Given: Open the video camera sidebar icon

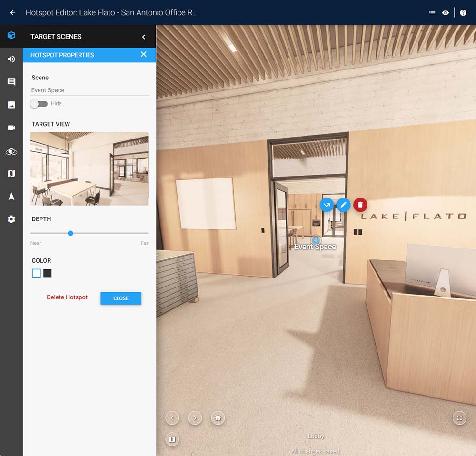Looking at the screenshot, I should click(x=11, y=128).
